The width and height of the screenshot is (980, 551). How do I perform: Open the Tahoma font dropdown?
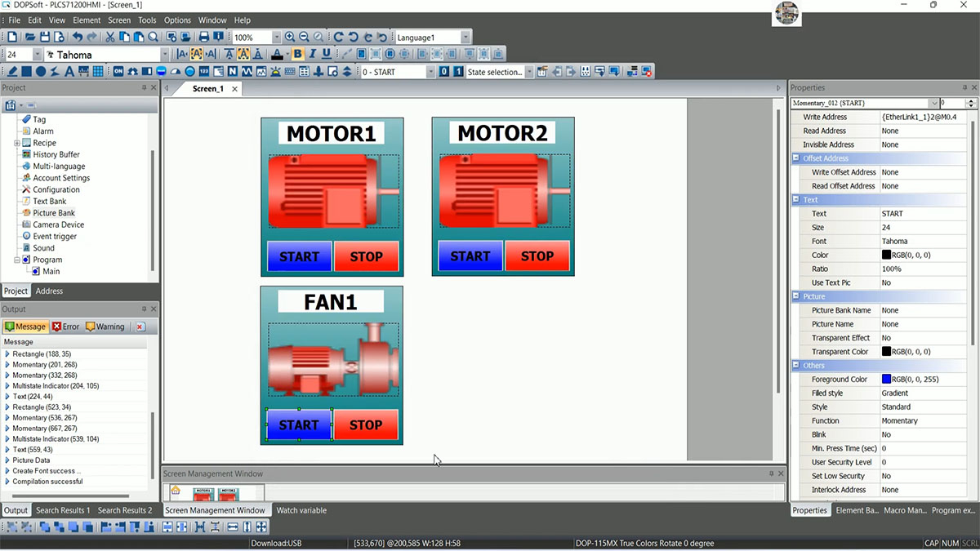(x=164, y=55)
